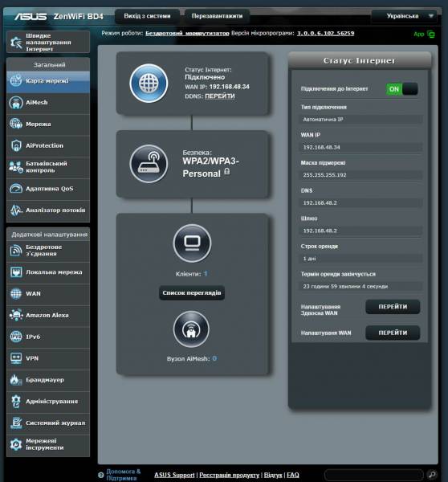Screen dimensions: 448x482
Task: Click the Список переглядів button
Action: pyautogui.click(x=192, y=293)
